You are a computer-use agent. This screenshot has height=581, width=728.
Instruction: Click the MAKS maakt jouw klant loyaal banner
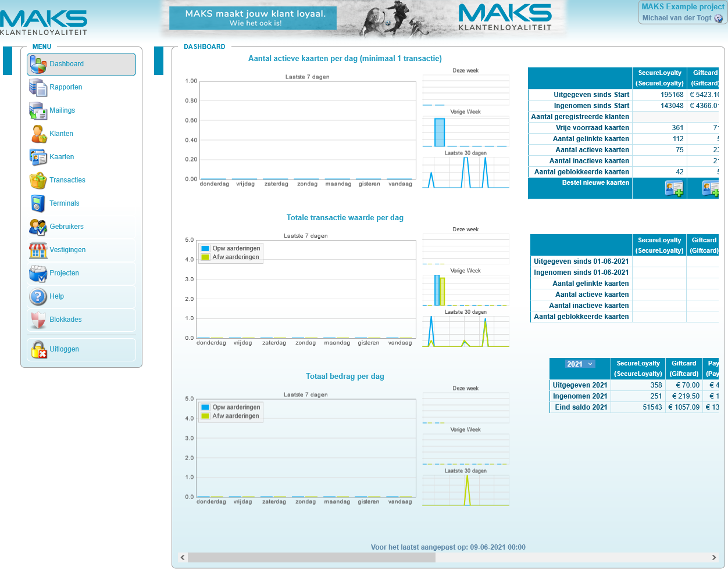click(253, 18)
